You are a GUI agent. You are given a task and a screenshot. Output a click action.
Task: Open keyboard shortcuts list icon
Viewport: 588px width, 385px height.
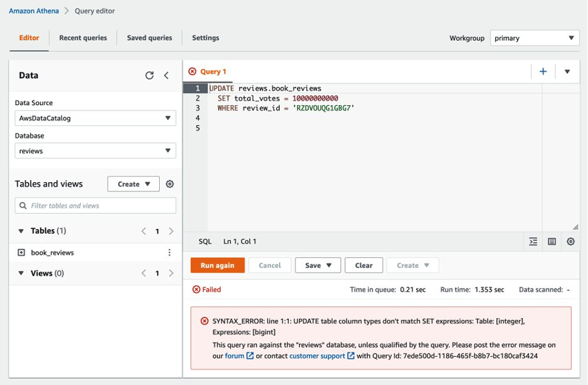(x=552, y=241)
